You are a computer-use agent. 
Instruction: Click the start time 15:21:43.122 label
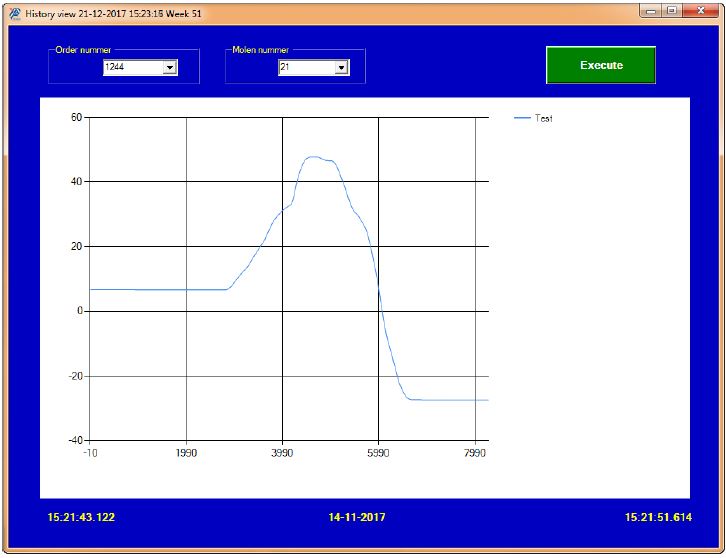click(x=81, y=517)
